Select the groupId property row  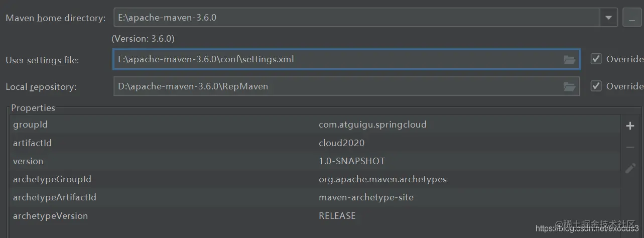[x=315, y=125]
